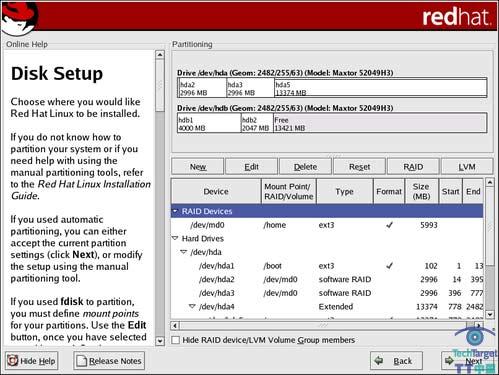Collapse the Hard Drives tree group

click(175, 238)
